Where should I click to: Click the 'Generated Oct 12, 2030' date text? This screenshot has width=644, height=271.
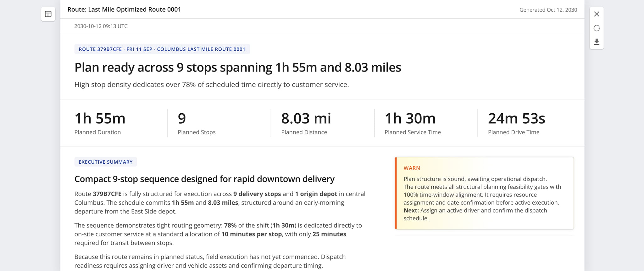548,10
